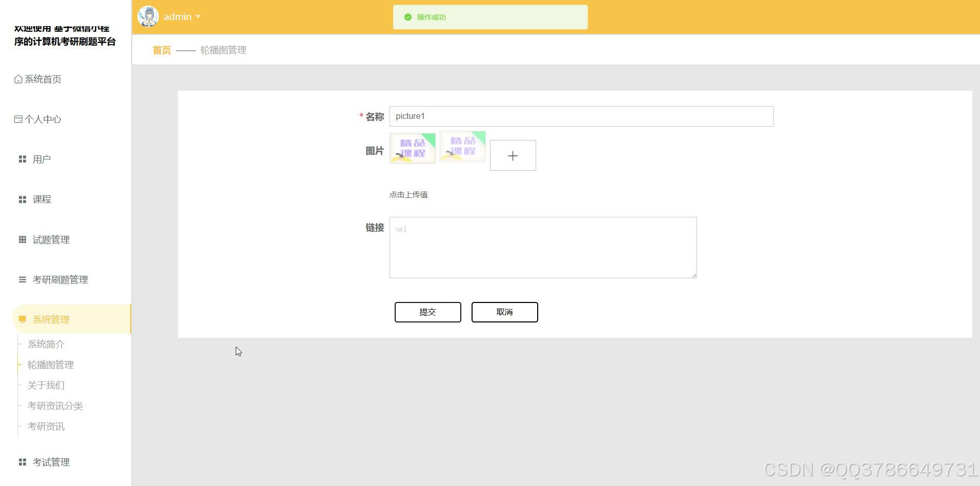Click the admin avatar picture
The height and width of the screenshot is (486, 980).
pyautogui.click(x=148, y=16)
